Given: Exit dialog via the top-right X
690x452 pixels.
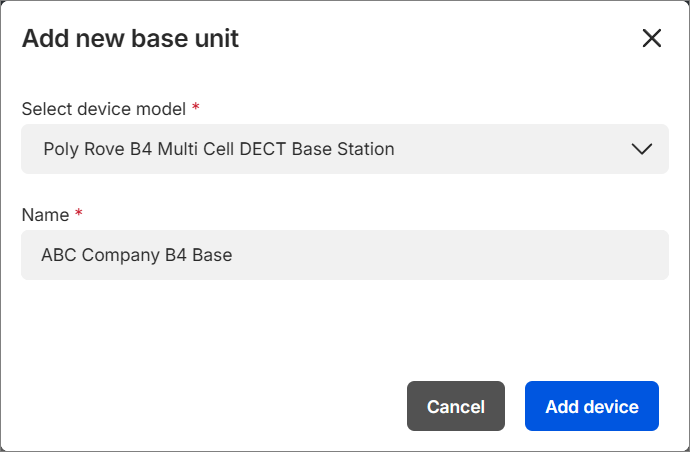Looking at the screenshot, I should tap(651, 39).
